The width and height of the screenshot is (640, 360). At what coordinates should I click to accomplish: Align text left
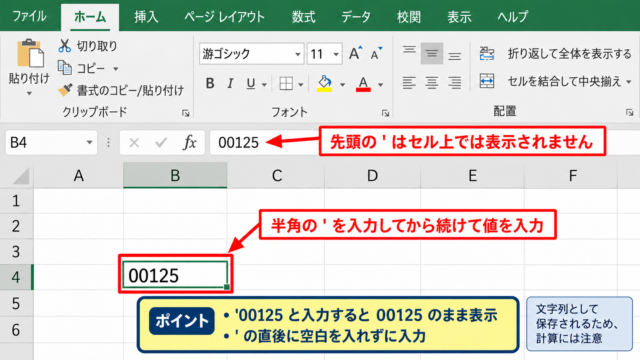click(409, 82)
